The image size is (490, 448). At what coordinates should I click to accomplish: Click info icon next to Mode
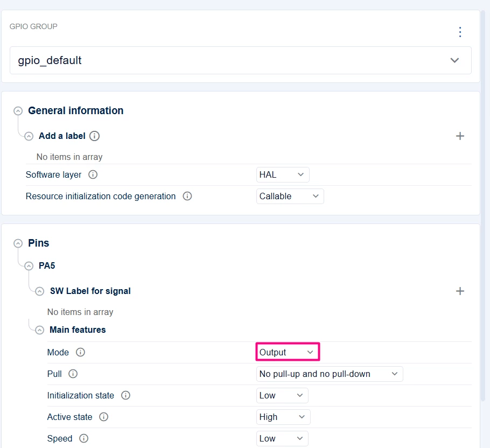[x=80, y=352]
